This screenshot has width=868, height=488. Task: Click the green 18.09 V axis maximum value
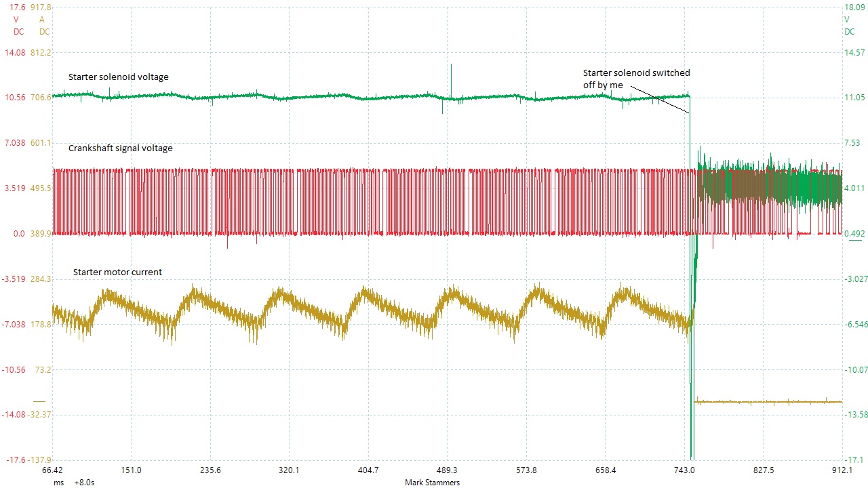(853, 7)
